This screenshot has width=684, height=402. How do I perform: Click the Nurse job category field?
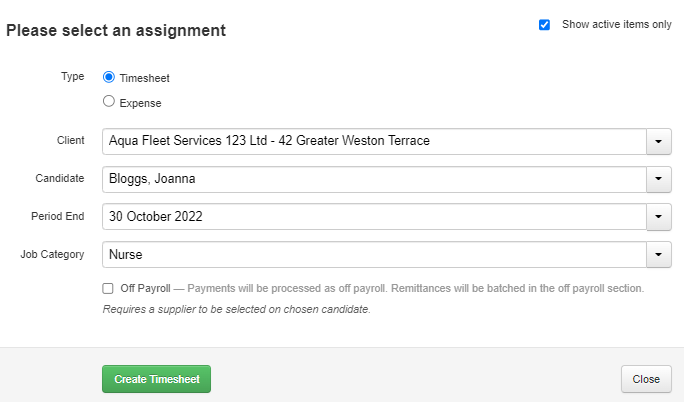pyautogui.click(x=374, y=255)
